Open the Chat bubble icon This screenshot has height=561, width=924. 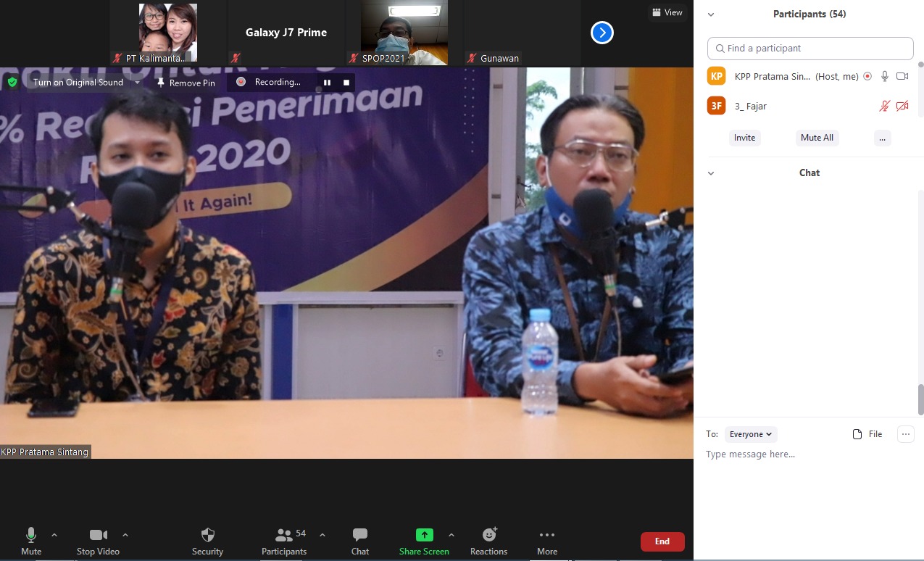359,535
